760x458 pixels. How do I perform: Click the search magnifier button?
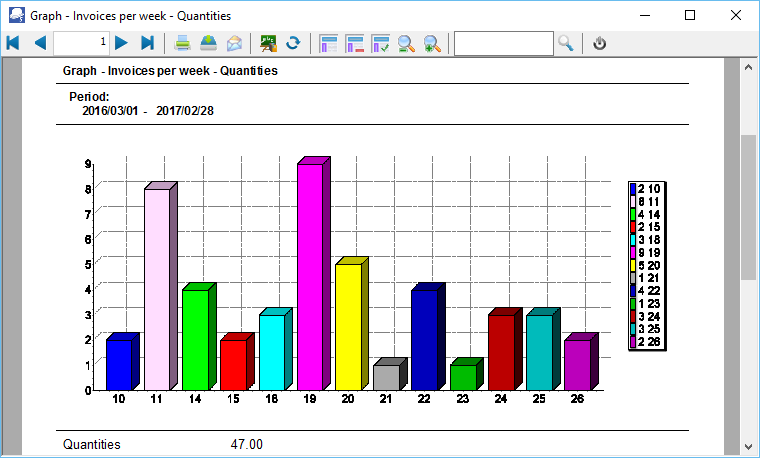click(x=566, y=43)
